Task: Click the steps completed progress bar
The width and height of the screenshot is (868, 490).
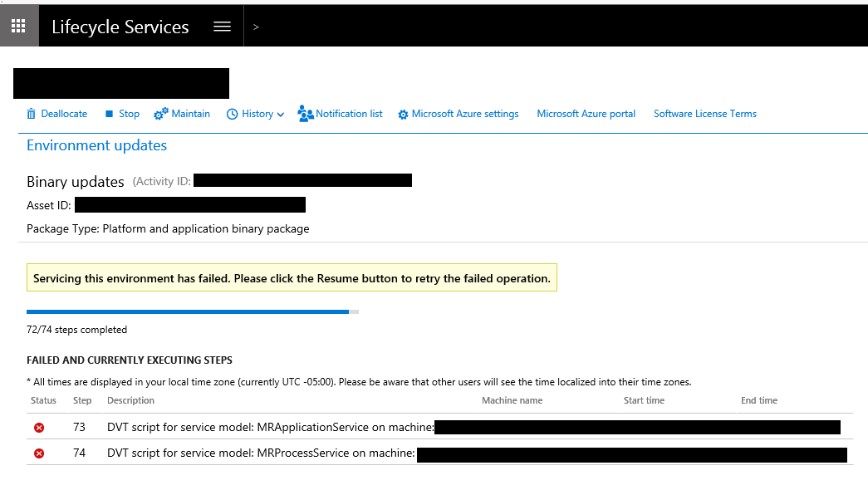Action: click(193, 311)
